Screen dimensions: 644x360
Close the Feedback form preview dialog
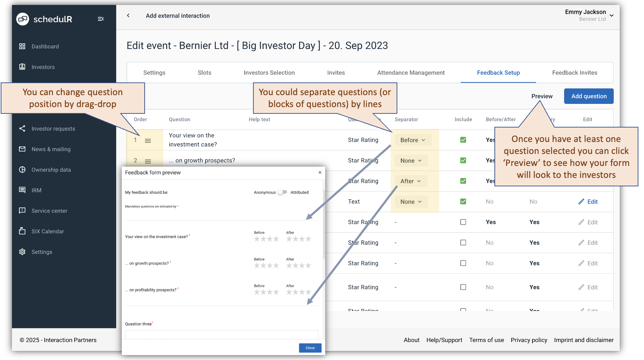click(320, 173)
